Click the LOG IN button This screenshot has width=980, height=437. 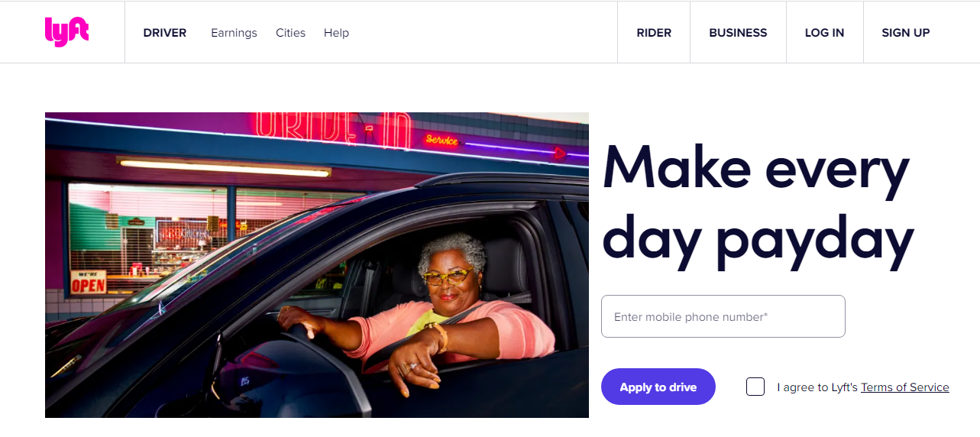coord(824,33)
